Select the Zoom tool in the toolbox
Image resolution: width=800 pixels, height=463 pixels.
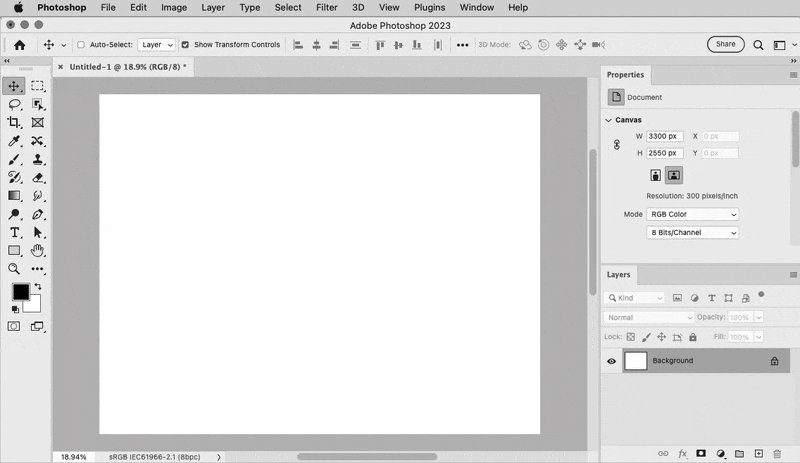(x=14, y=269)
